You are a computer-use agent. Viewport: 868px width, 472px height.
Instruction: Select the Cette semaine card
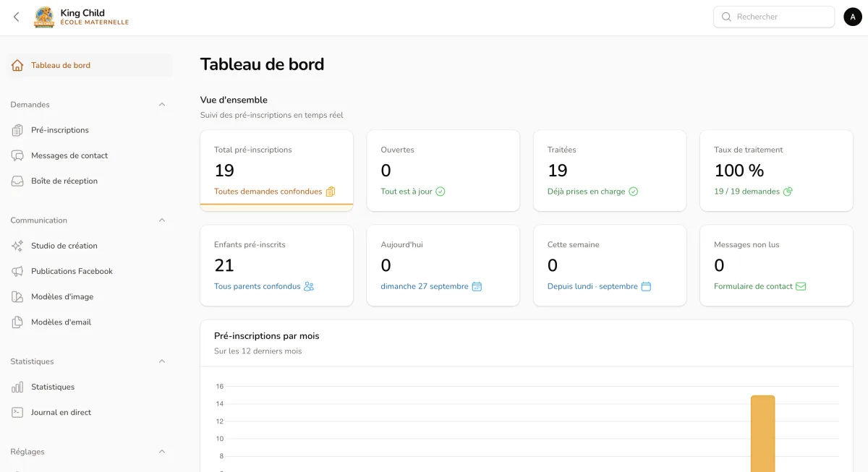[610, 265]
